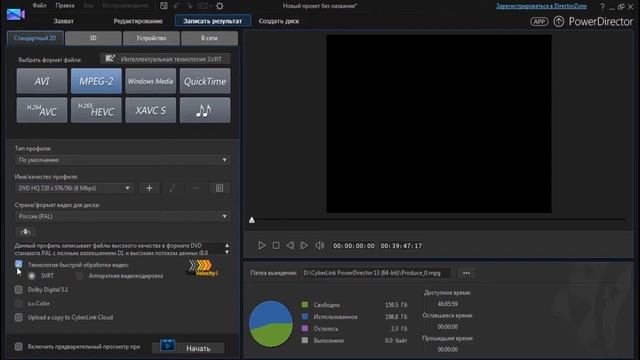Click the save project icon
640x360 pixels.
click(x=164, y=6)
